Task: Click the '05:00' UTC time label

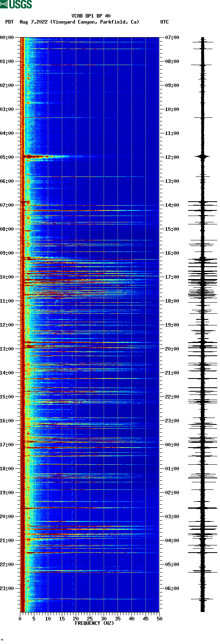Action: (172, 565)
